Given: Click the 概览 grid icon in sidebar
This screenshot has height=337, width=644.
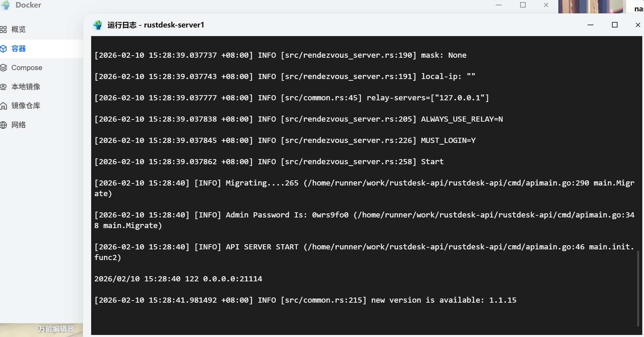Looking at the screenshot, I should [3, 30].
